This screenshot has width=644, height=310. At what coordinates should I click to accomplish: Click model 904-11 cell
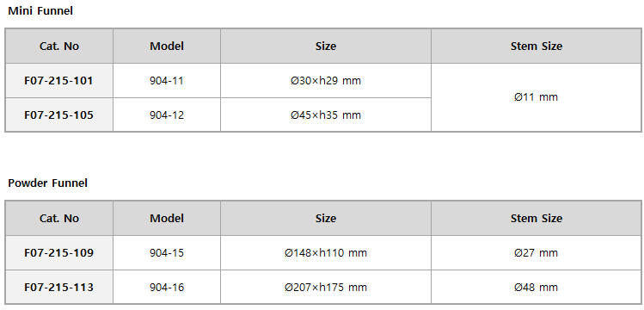click(167, 81)
